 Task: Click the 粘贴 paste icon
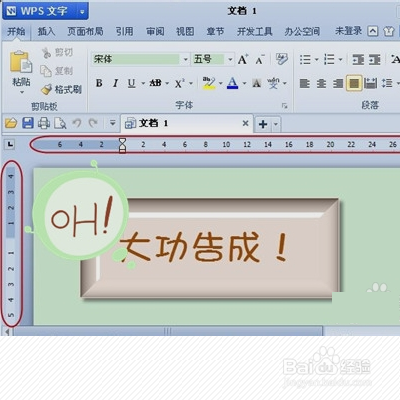(x=21, y=62)
